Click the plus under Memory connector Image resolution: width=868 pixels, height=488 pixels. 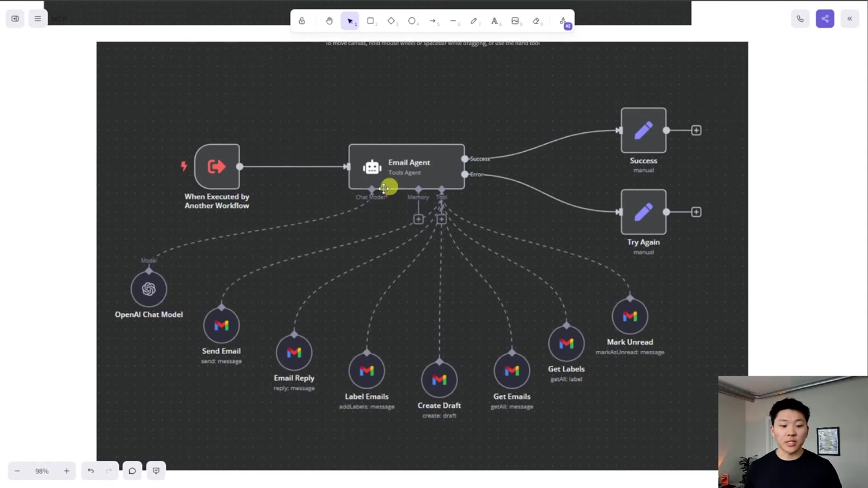point(418,219)
